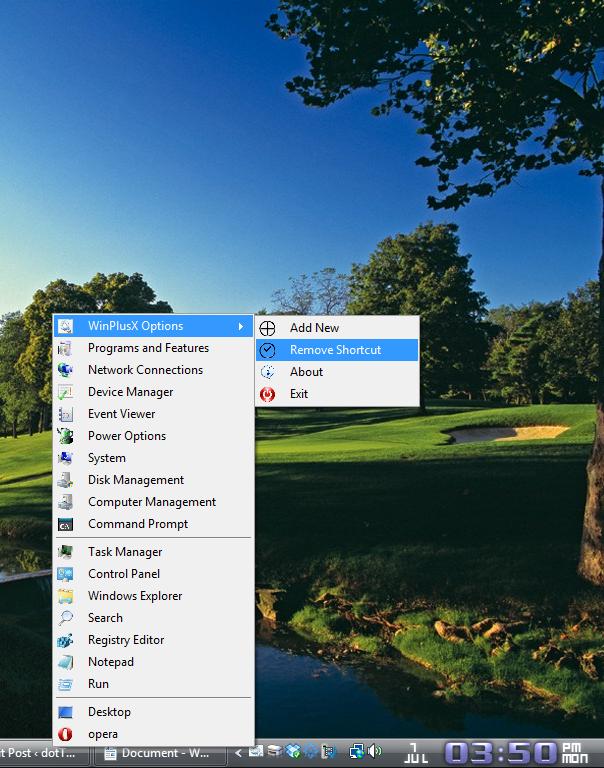Image resolution: width=604 pixels, height=768 pixels.
Task: Click the red Opera icon
Action: (66, 734)
